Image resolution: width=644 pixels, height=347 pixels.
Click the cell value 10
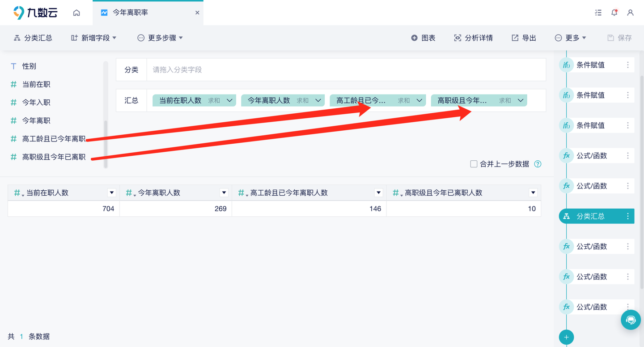click(x=532, y=209)
